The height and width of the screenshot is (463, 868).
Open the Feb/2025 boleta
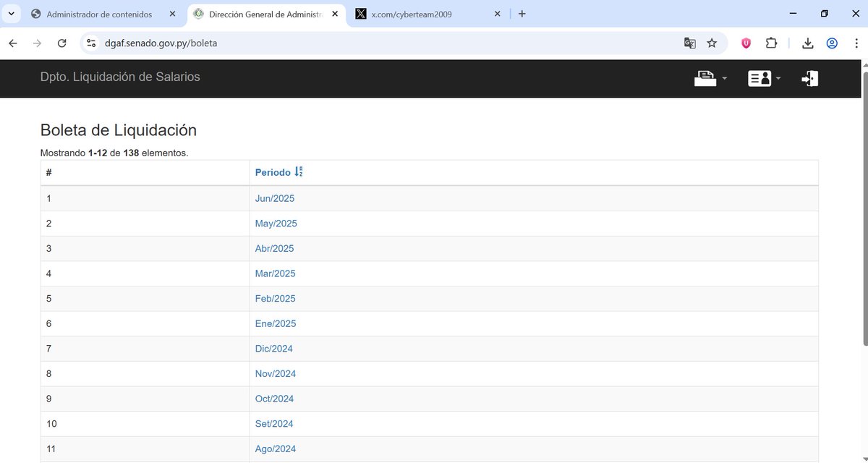pos(276,299)
